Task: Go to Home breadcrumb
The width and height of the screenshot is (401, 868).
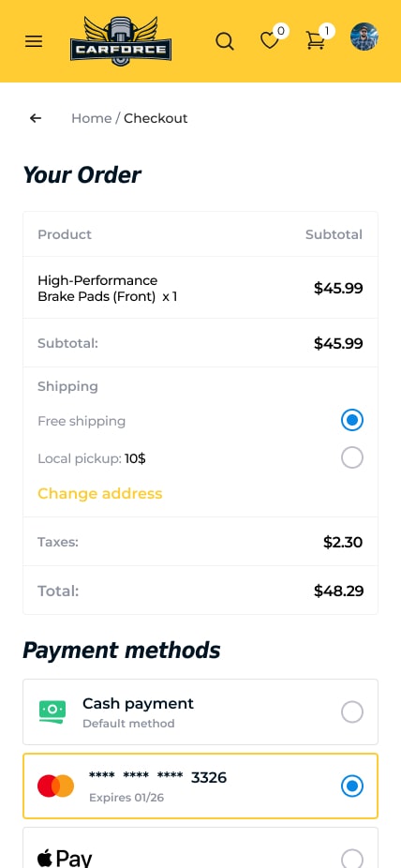Action: 91,118
